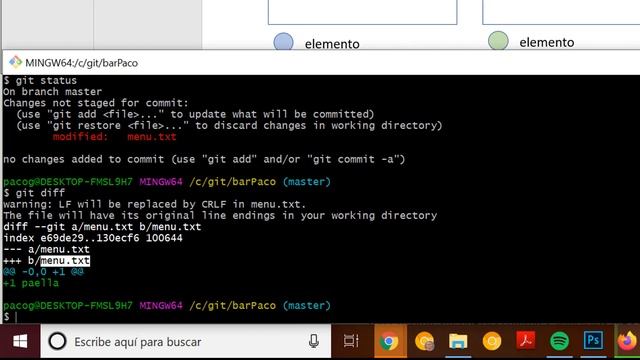Screen dimensions: 640x360
Task: Click 'Changes not staged for commit:' line
Action: point(96,103)
